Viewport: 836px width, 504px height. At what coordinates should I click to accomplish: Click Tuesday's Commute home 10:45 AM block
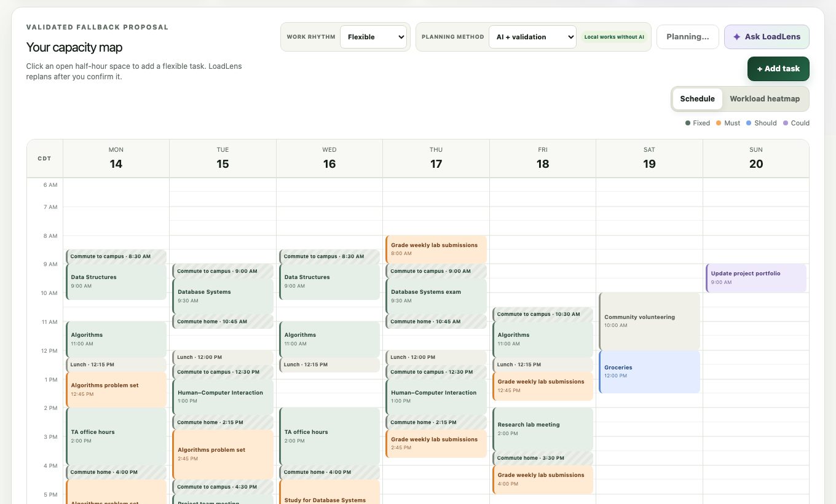(223, 321)
